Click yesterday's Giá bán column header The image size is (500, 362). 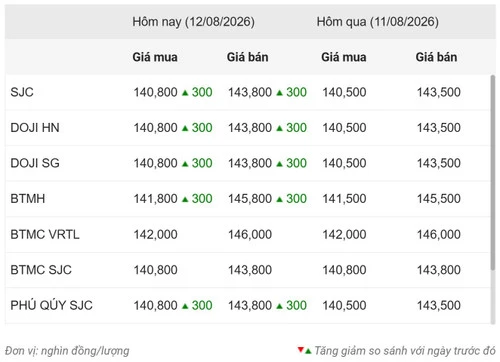point(436,57)
